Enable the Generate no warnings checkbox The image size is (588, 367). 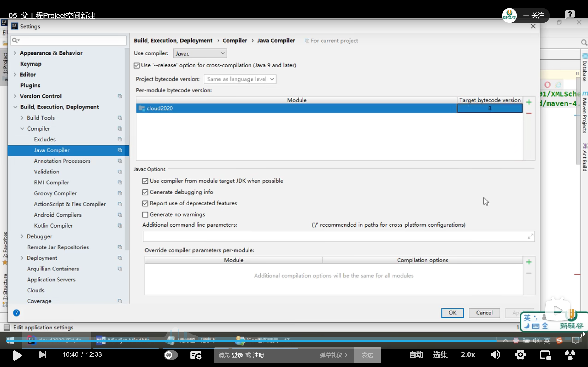145,214
